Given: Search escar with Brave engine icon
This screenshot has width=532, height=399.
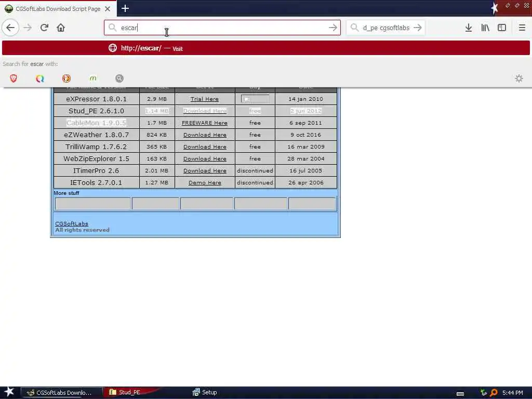Looking at the screenshot, I should 14,78.
